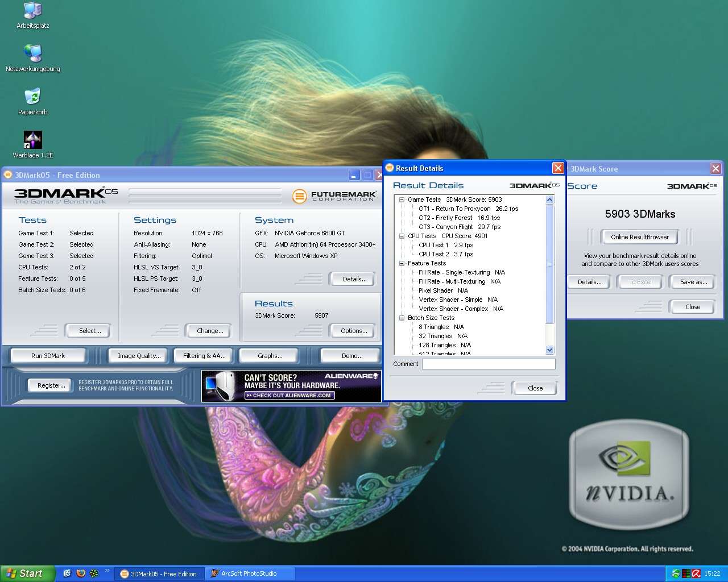Screen dimensions: 728x582
Task: Open the Start menu
Action: (28, 573)
